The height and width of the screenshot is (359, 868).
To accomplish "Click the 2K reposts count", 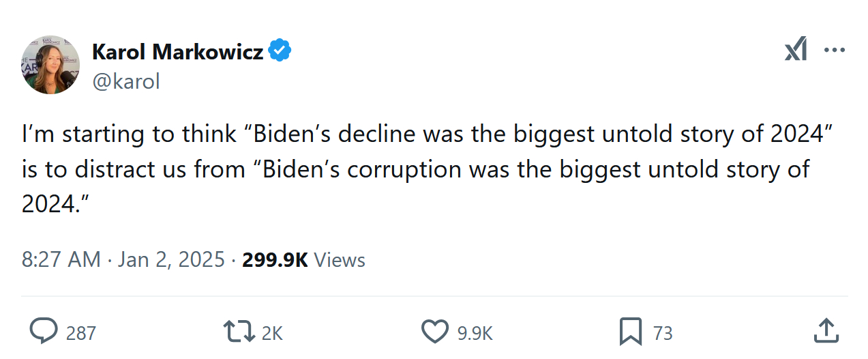I will pyautogui.click(x=272, y=333).
